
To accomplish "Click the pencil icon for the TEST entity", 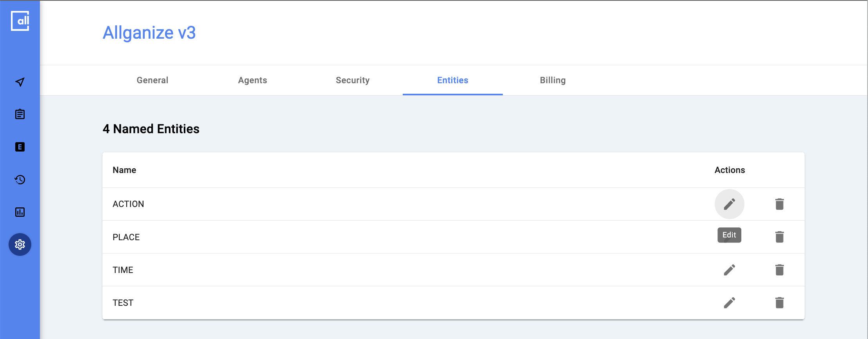I will 730,303.
